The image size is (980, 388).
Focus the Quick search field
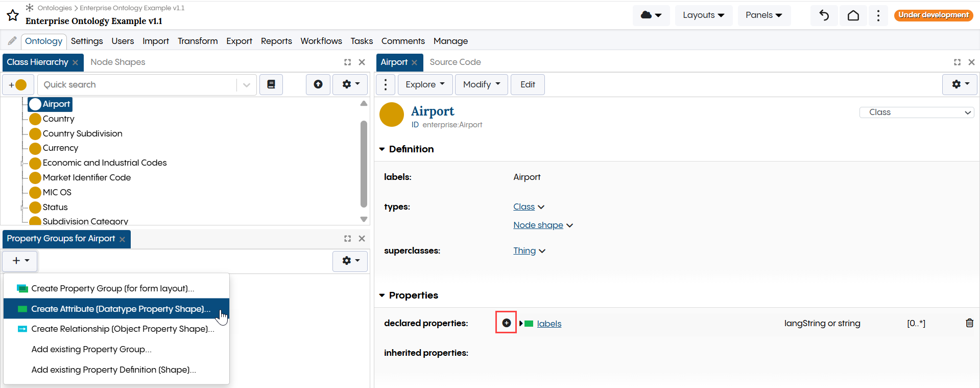137,85
